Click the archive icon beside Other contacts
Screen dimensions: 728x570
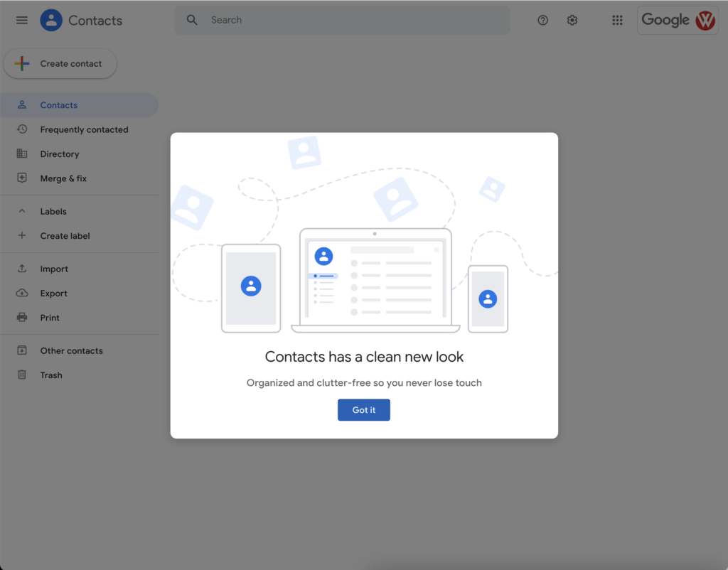(x=22, y=350)
